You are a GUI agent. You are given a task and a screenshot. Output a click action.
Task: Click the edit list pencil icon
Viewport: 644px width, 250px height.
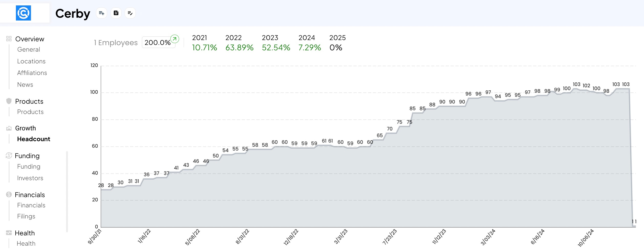tap(130, 13)
